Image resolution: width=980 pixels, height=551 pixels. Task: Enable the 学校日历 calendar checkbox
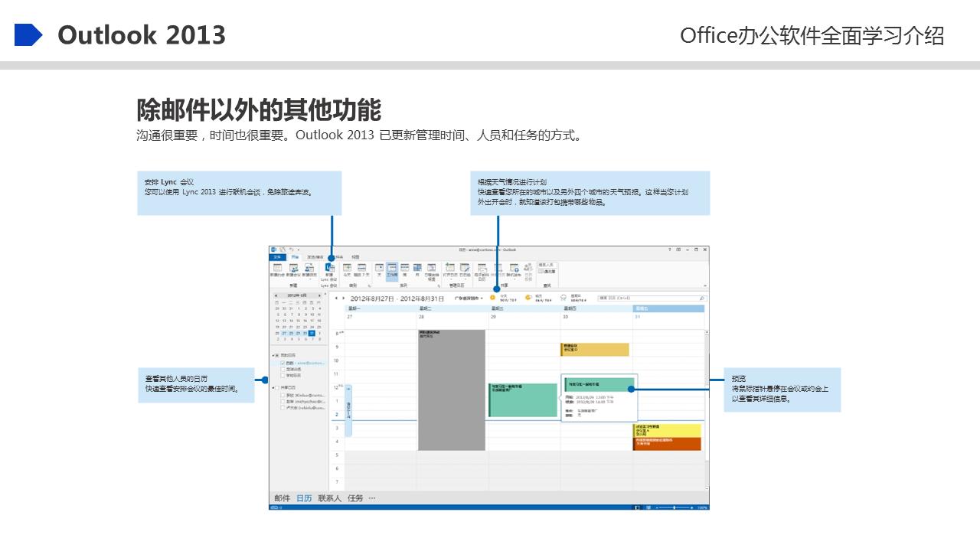click(x=283, y=374)
